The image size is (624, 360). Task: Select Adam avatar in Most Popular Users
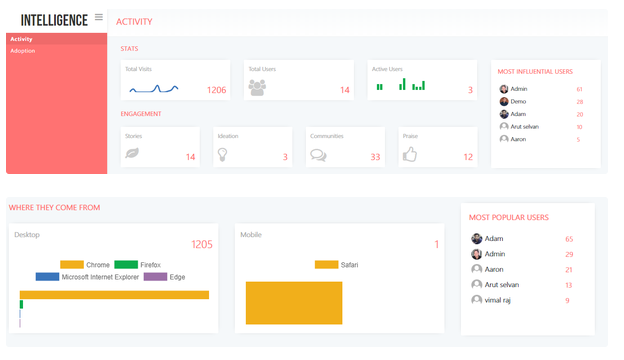(476, 239)
